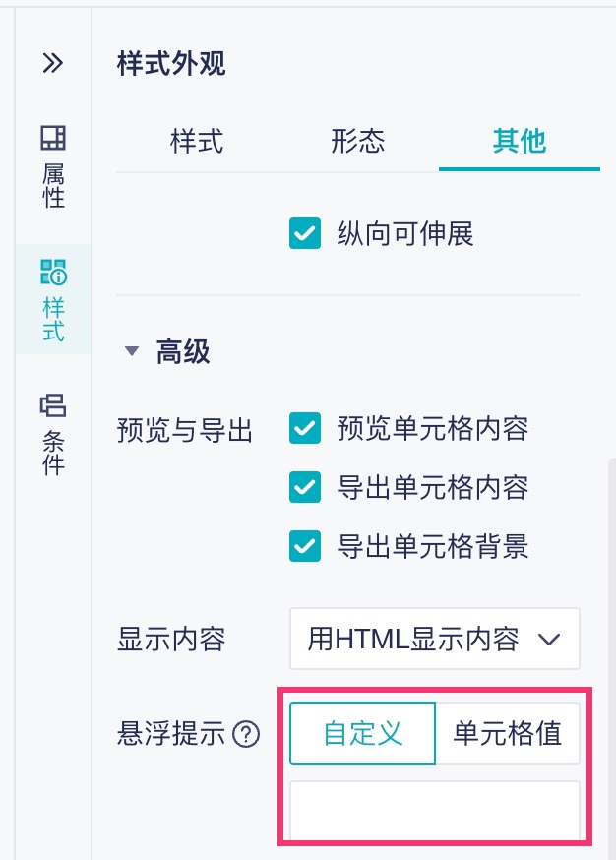616x860 pixels.
Task: Open the 属性 panel icon
Action: tap(53, 137)
